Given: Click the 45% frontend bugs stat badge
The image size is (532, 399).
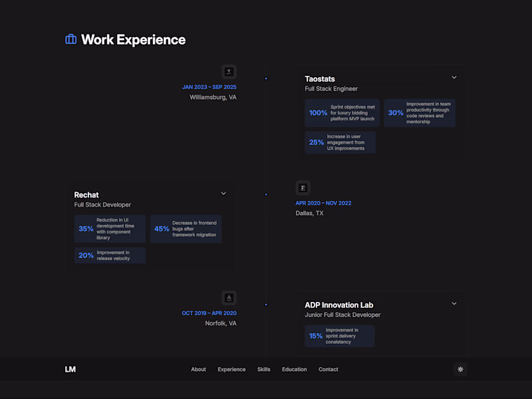Looking at the screenshot, I should coord(186,229).
